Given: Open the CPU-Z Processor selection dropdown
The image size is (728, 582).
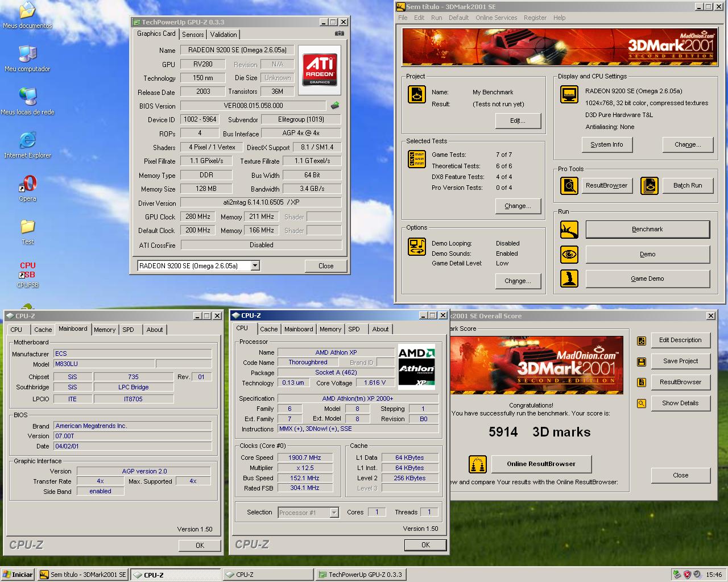Looking at the screenshot, I should pos(334,513).
